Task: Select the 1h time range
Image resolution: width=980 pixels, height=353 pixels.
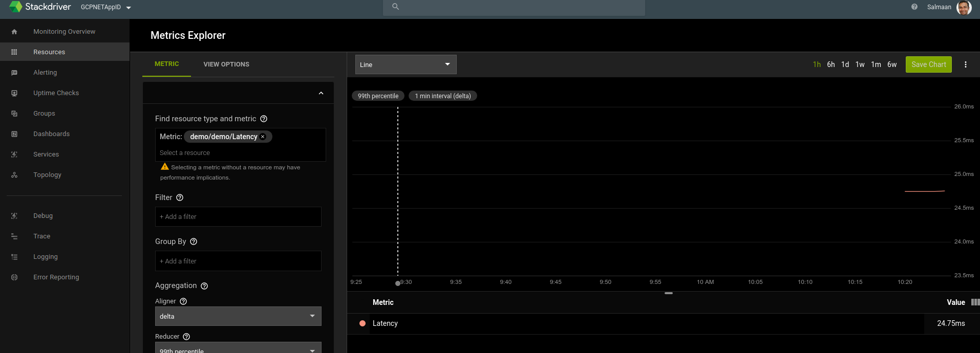Action: point(817,64)
